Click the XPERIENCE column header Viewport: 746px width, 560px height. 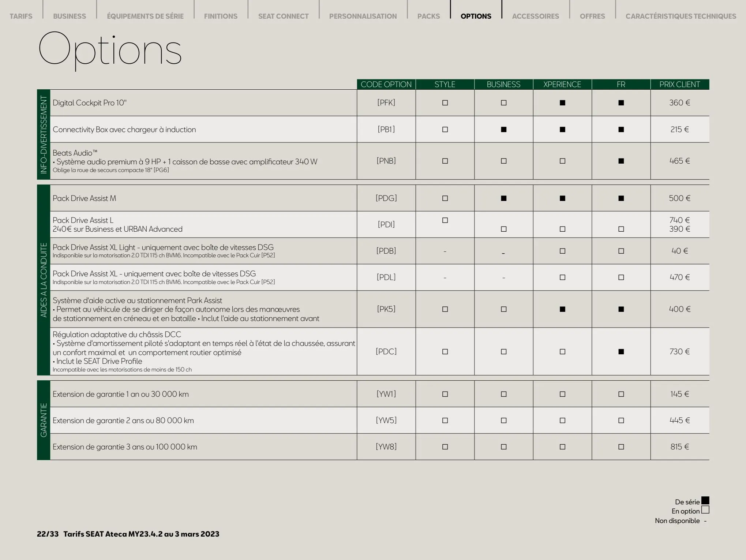coord(562,84)
